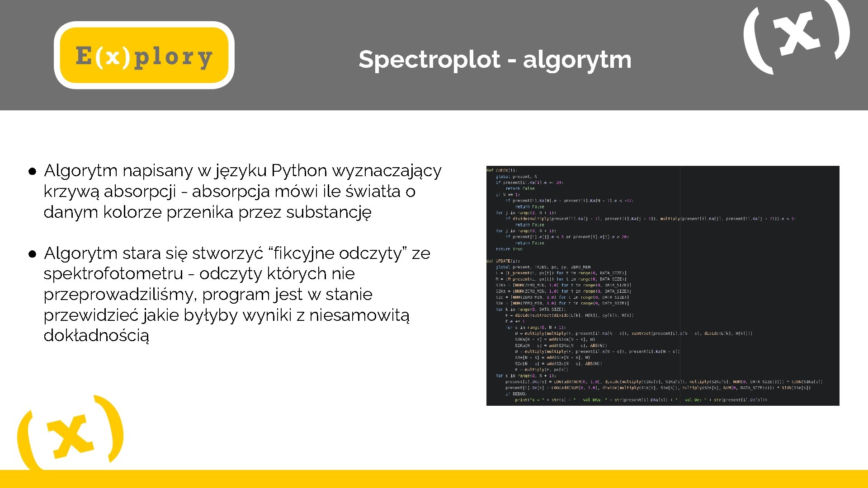Click 'krzywą absorpcji' text in first paragraph
This screenshot has width=868, height=488.
(110, 192)
